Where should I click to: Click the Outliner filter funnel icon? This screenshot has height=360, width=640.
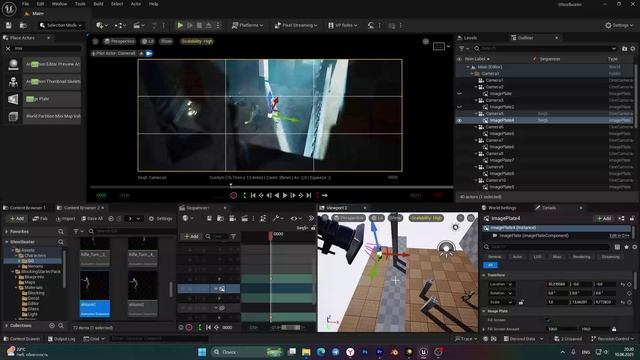click(x=462, y=49)
